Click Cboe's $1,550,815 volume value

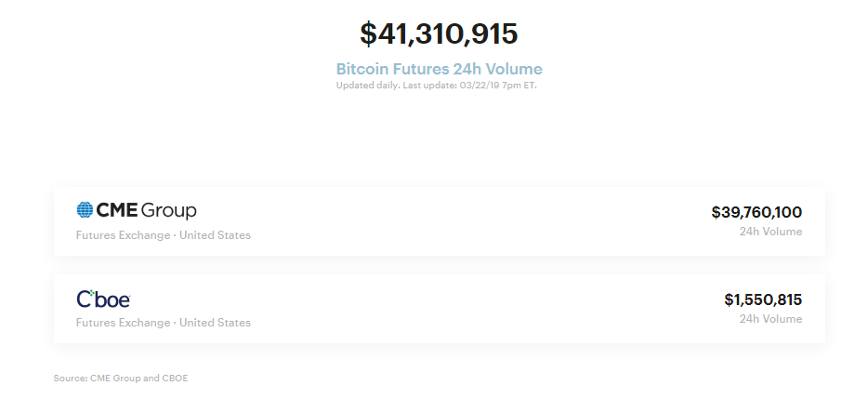coord(763,299)
